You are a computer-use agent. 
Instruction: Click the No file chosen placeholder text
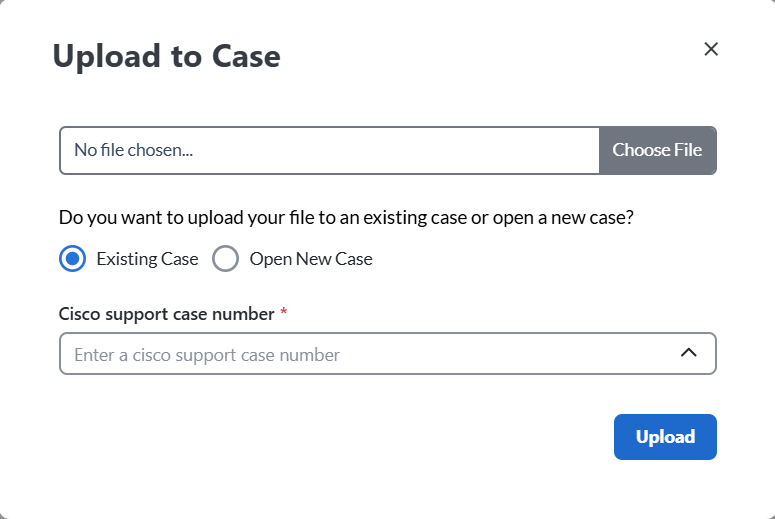point(133,150)
